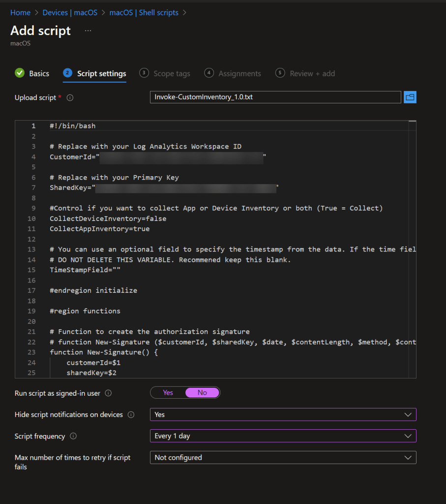Switch to the Basics tab
Screen dimensions: 446x504
(39, 74)
